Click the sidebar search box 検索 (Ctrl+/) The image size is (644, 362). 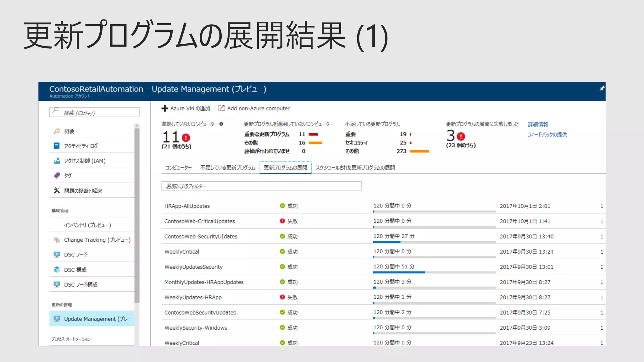(x=94, y=112)
